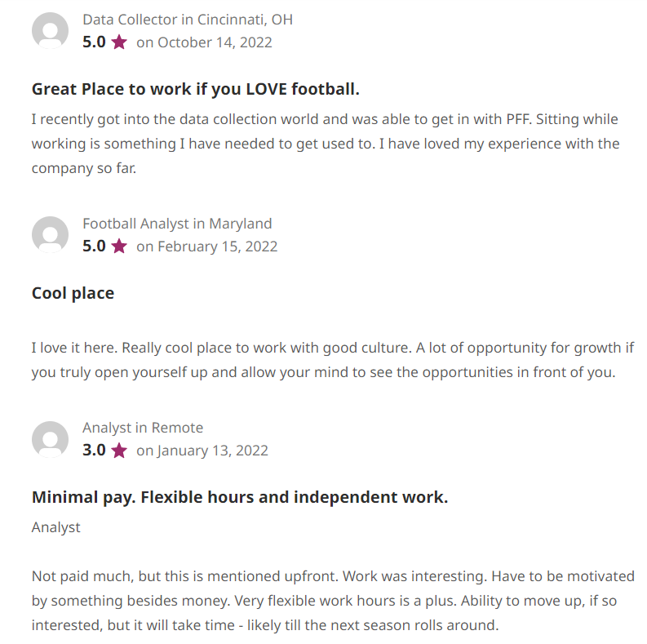Click the star next to the 3.0 rating
Viewport: 647px width, 644px height.
click(x=119, y=450)
